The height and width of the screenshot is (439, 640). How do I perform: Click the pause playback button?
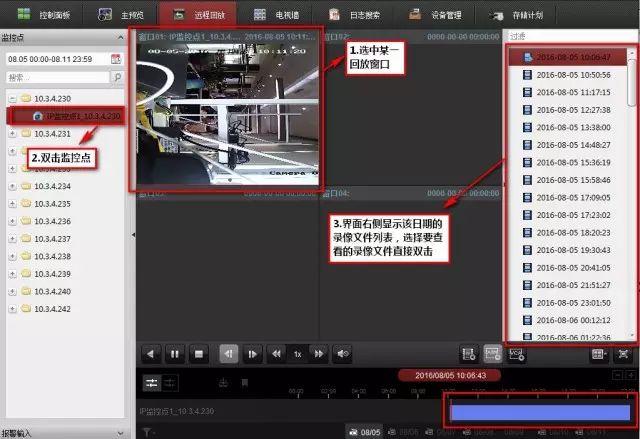[x=175, y=353]
